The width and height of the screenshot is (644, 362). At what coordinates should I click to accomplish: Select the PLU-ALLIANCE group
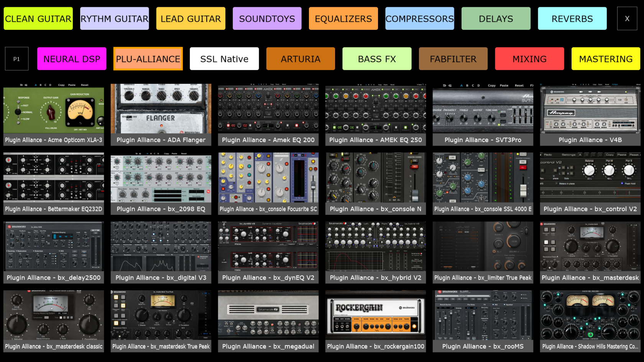click(148, 59)
